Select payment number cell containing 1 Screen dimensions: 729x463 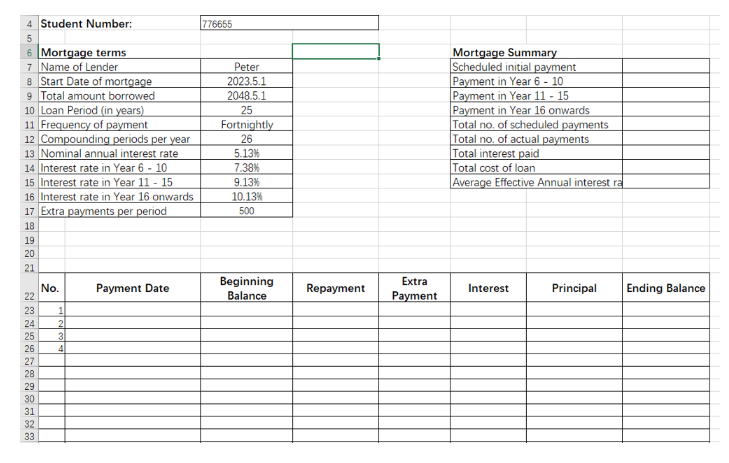(x=52, y=310)
